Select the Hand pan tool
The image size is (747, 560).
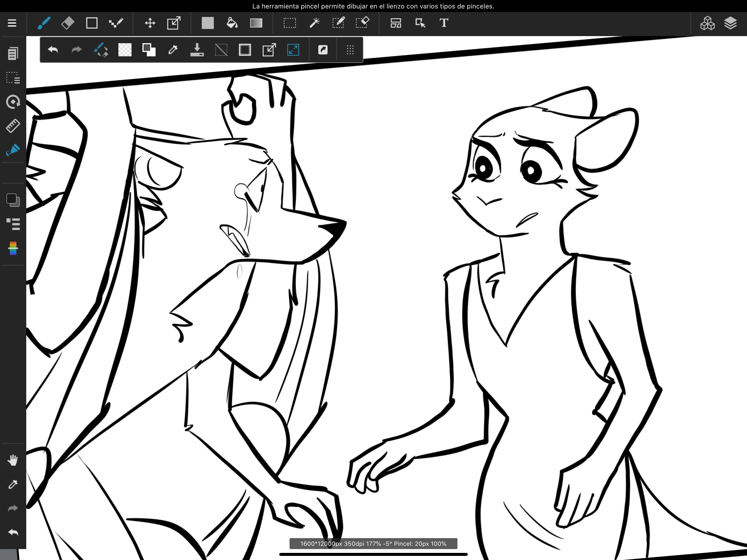pyautogui.click(x=13, y=460)
